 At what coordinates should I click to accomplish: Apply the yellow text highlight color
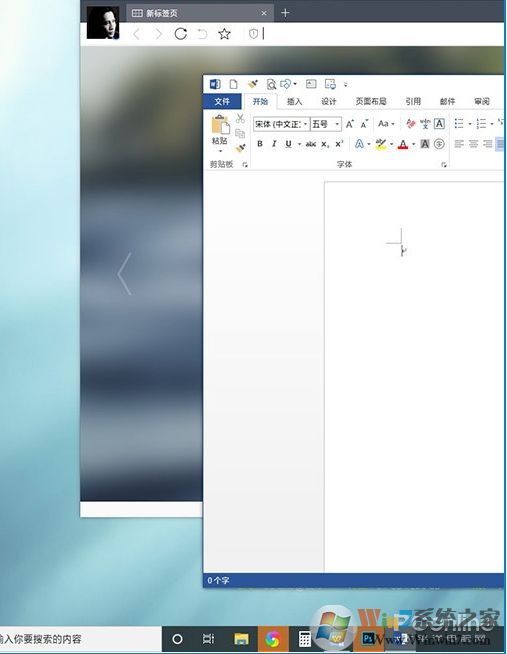(381, 144)
